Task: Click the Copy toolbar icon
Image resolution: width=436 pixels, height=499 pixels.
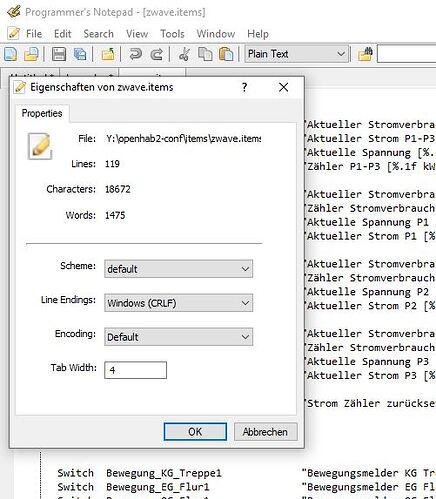Action: (x=205, y=54)
